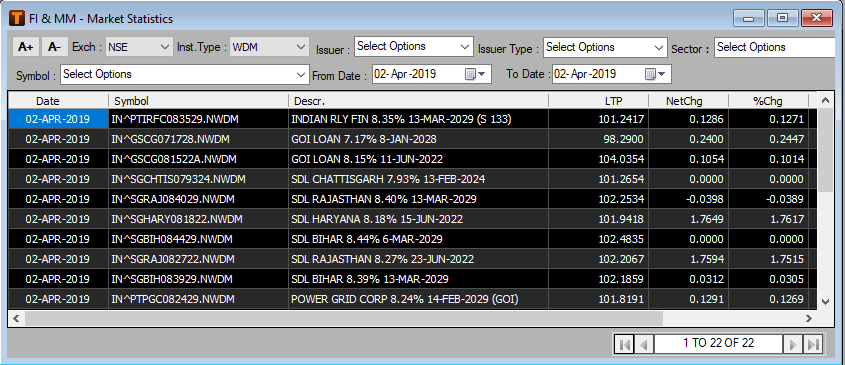Image resolution: width=845 pixels, height=365 pixels.
Task: Minimize the Market Statistics window
Action: (x=749, y=18)
